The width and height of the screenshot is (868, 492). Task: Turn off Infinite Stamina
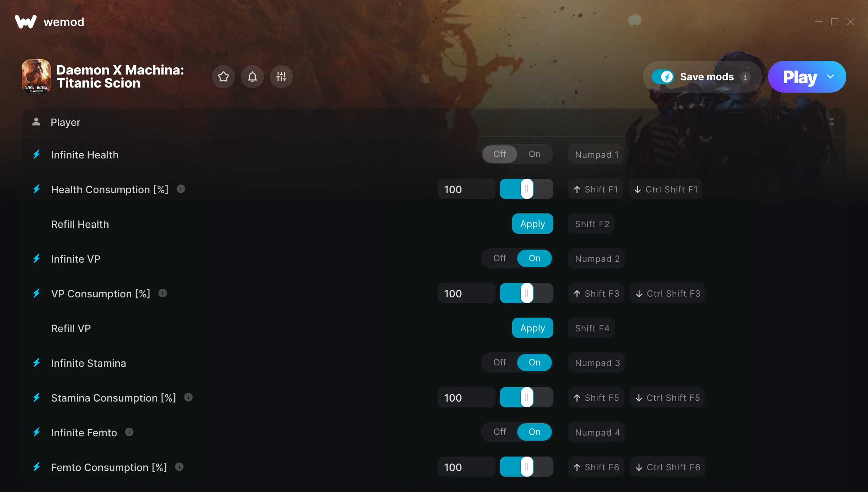pyautogui.click(x=500, y=362)
